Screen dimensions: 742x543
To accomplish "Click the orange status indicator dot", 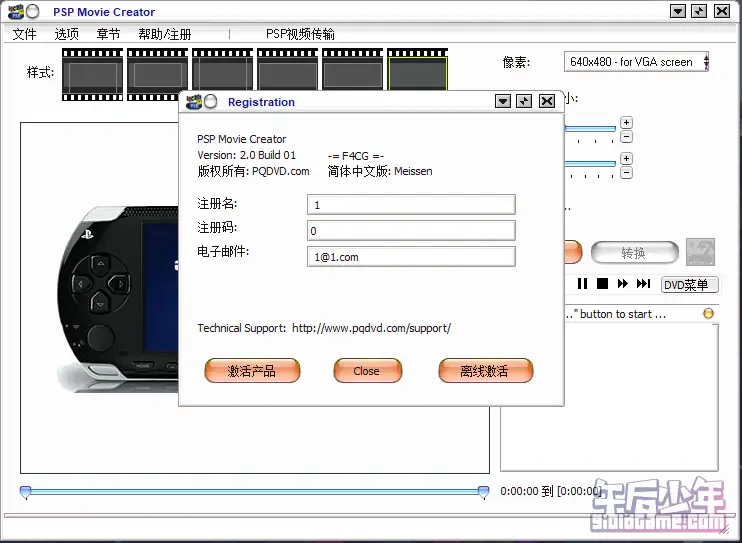I will click(708, 313).
